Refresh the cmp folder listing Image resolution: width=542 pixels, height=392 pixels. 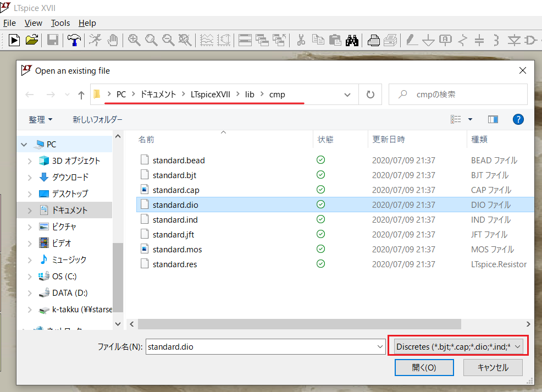click(370, 95)
